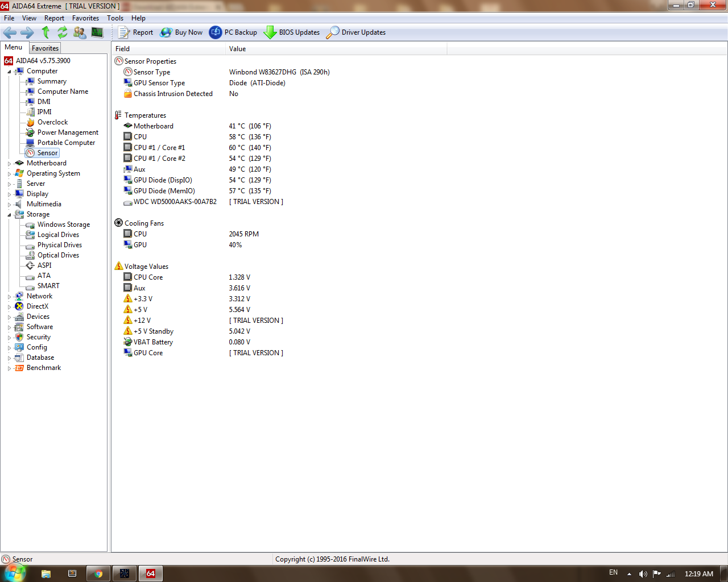Expand the Devices tree node arrow
The width and height of the screenshot is (728, 582).
9,317
